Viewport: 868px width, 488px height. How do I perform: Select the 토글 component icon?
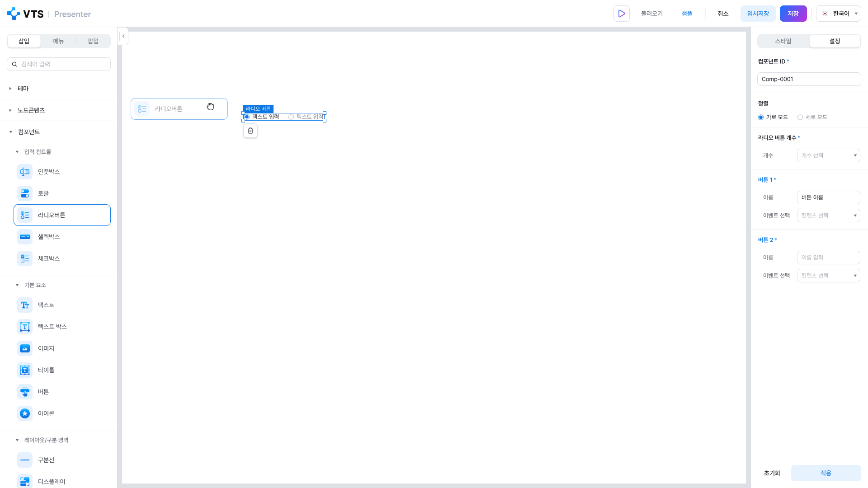click(x=25, y=193)
